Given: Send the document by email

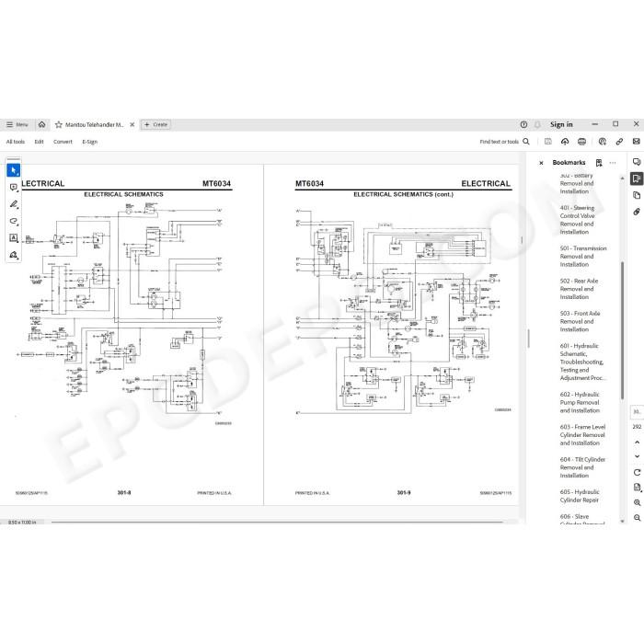Looking at the screenshot, I should click(x=637, y=142).
